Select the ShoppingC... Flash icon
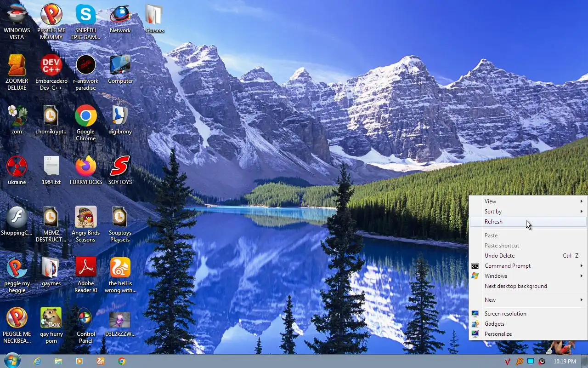 (x=17, y=221)
